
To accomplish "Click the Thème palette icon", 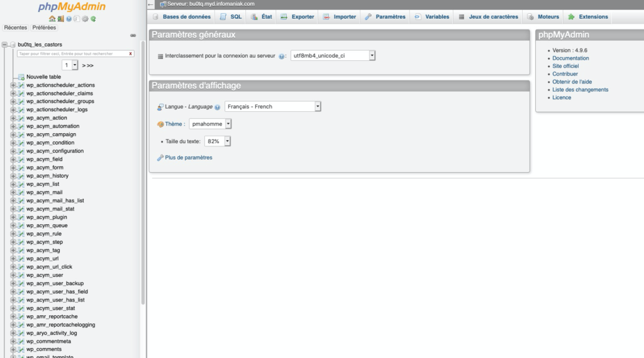I will tap(160, 124).
